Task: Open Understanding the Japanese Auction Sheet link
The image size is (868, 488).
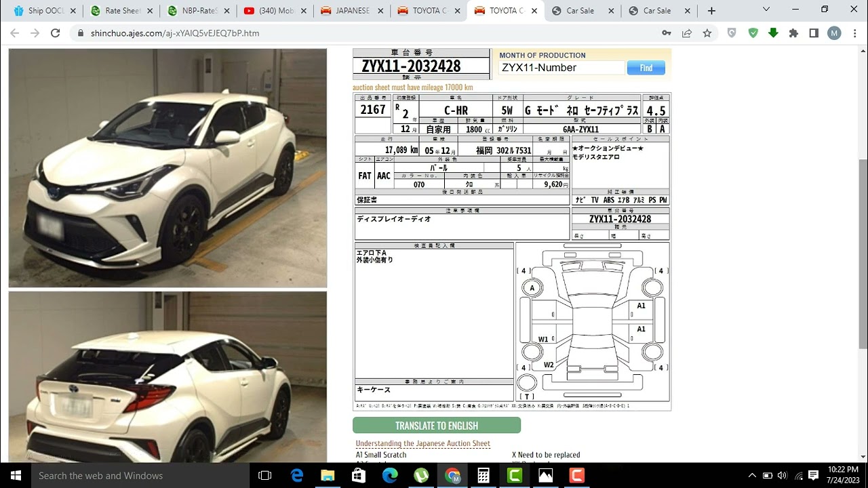Action: (x=423, y=443)
